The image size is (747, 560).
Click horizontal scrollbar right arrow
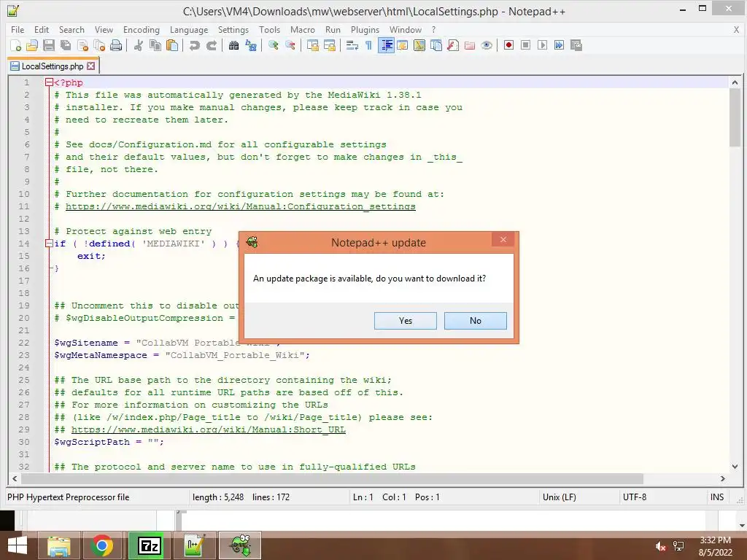723,478
